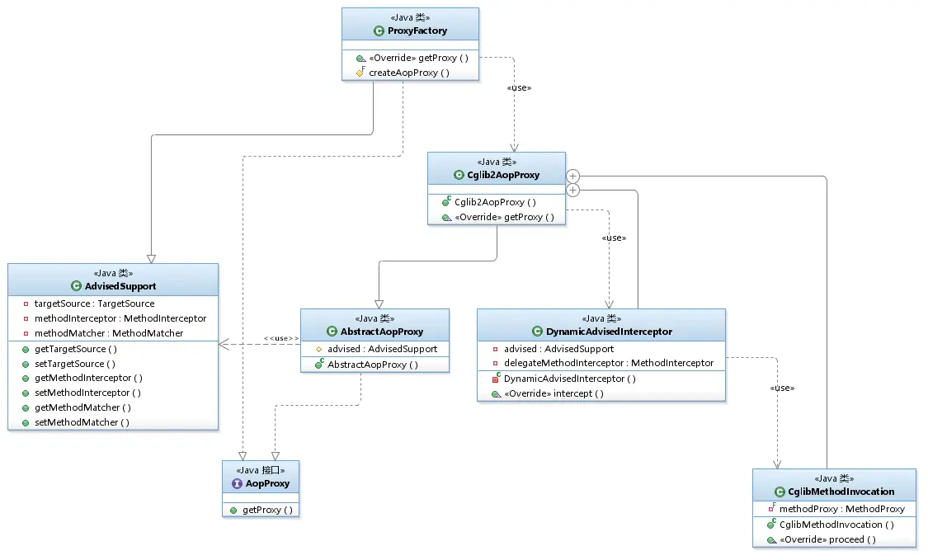Image resolution: width=928 pixels, height=560 pixels.
Task: Select the setMethodInterceptor ( ) method
Action: click(87, 393)
